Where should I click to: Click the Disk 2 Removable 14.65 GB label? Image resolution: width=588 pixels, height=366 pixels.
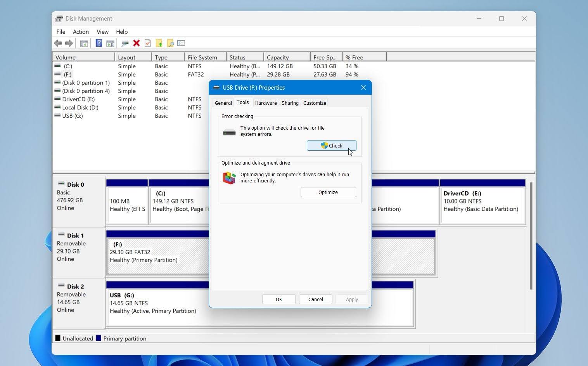[79, 303]
